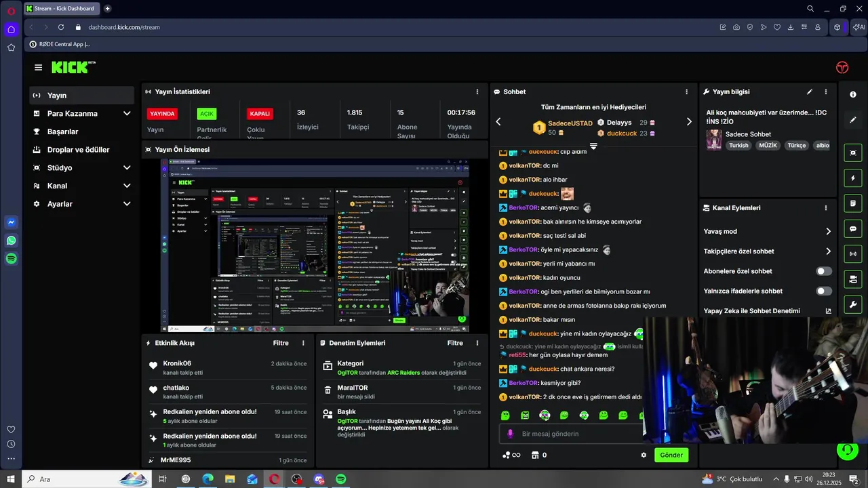Show next top gifters with right arrow
The height and width of the screenshot is (488, 868).
click(689, 121)
